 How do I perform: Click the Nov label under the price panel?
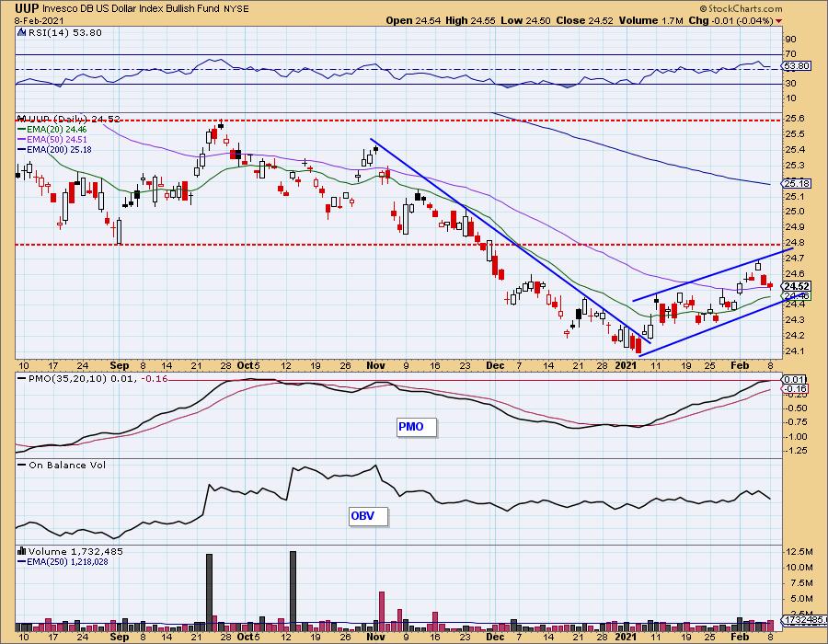click(x=375, y=365)
